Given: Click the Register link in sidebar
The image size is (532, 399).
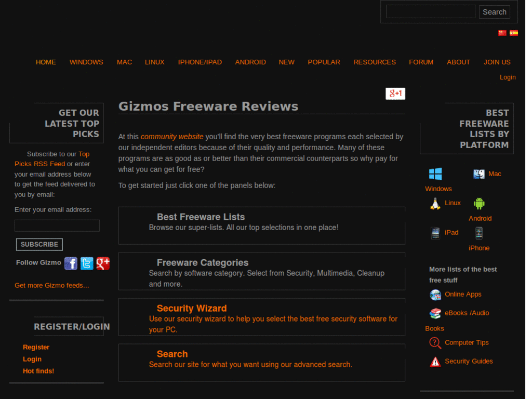Looking at the screenshot, I should click(36, 347).
